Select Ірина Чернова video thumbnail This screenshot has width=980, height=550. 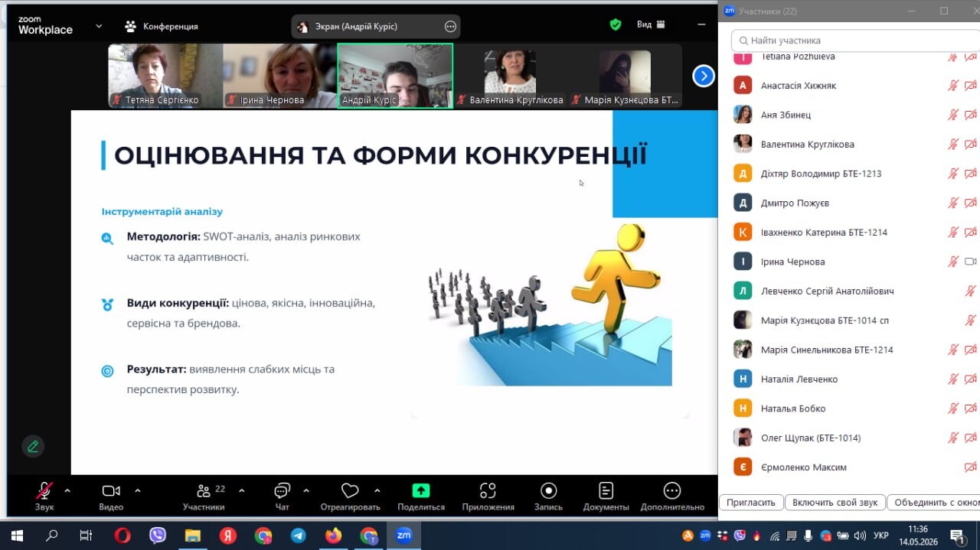pos(280,75)
